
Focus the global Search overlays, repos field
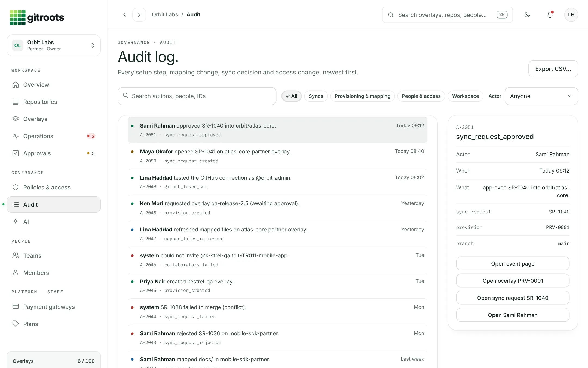tap(447, 15)
